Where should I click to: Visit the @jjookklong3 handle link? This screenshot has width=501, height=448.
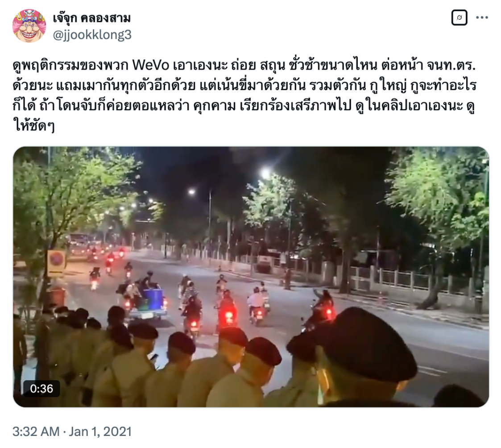coord(92,35)
